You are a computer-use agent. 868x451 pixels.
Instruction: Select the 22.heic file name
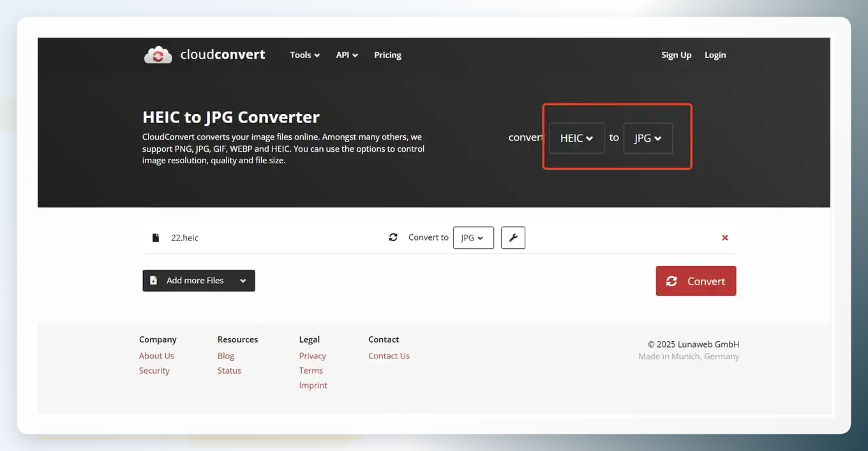tap(184, 238)
